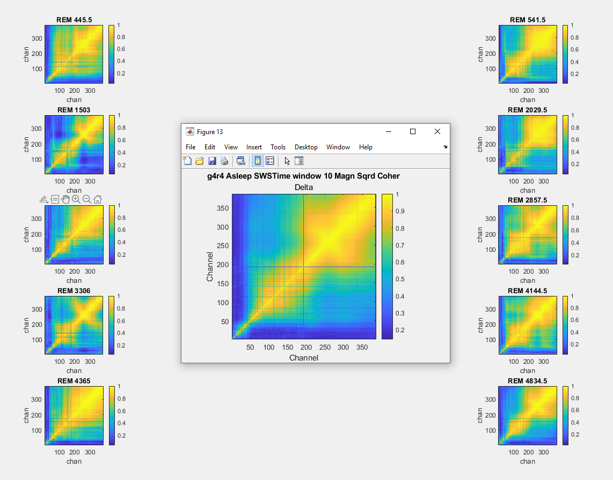Select the REM 4144.5 heatmap
The width and height of the screenshot is (613, 480).
tap(527, 325)
